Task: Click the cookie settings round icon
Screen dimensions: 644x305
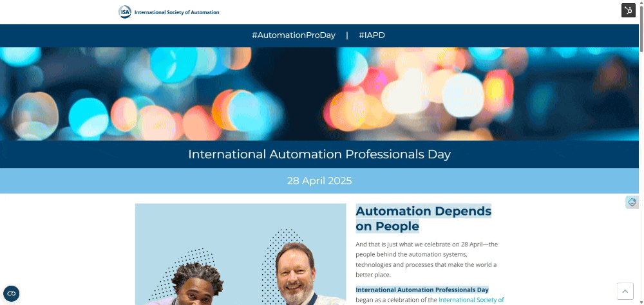Action: [x=12, y=293]
